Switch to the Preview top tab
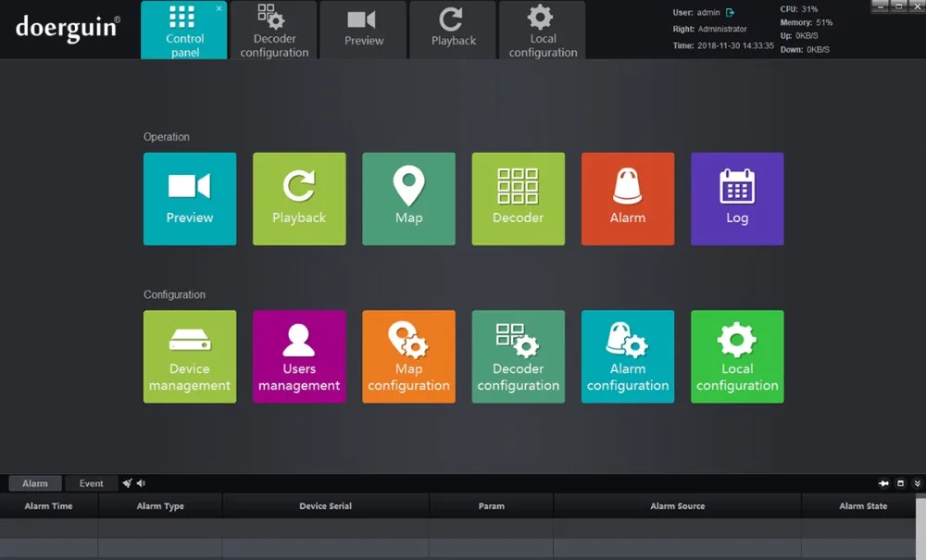 tap(364, 31)
